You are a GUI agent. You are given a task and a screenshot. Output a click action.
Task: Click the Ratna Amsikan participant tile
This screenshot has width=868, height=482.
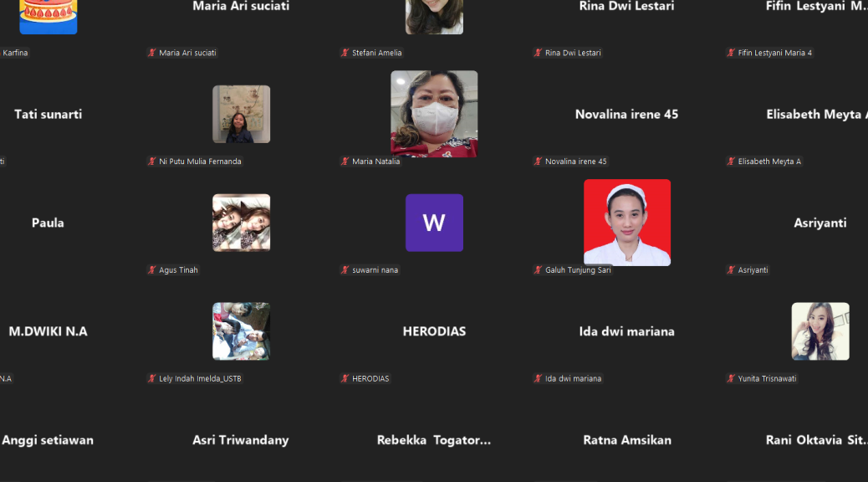tap(626, 440)
